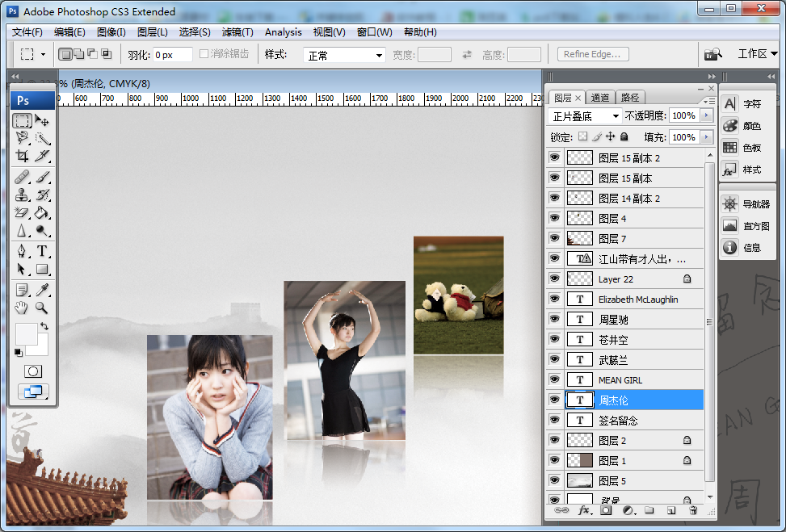Select the Horizontal Type tool
The image size is (786, 532).
42,250
